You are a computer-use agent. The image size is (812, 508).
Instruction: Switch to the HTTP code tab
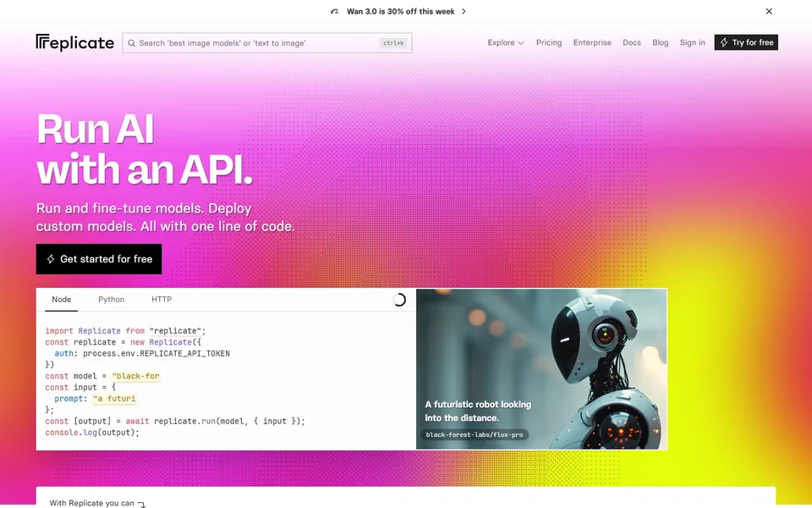[162, 300]
